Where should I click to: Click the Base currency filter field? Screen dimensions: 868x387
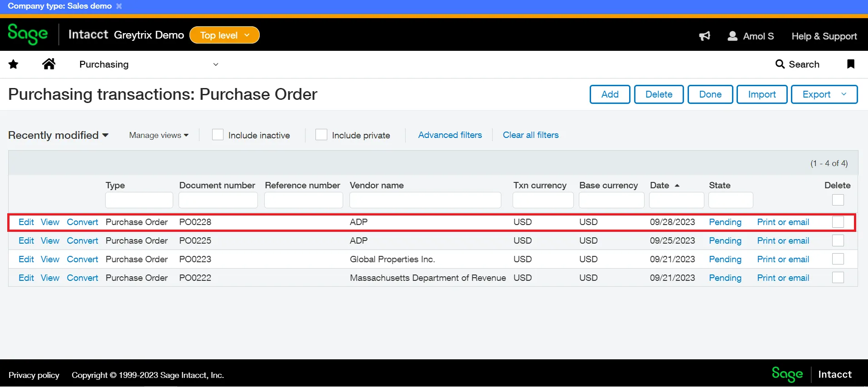[611, 200]
